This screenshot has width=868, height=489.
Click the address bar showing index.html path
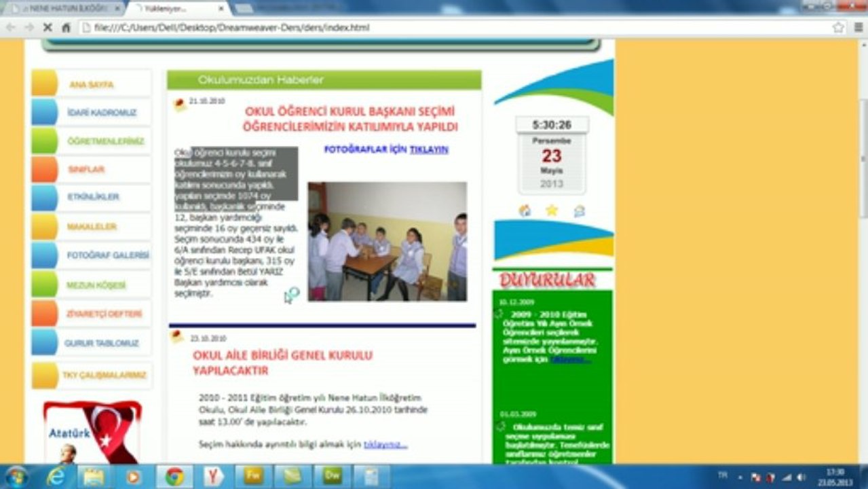pyautogui.click(x=455, y=28)
